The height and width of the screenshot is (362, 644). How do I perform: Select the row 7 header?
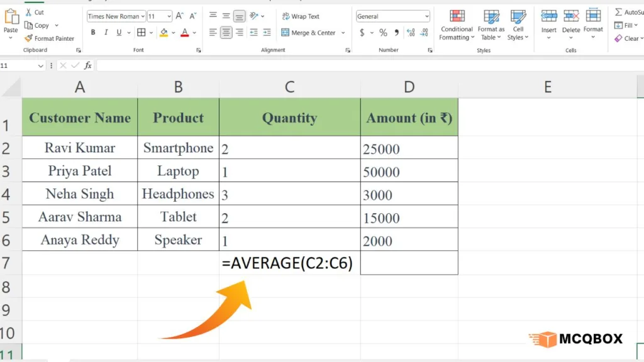pyautogui.click(x=6, y=263)
